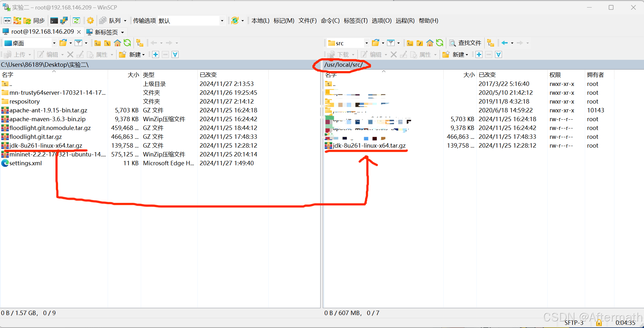Screen dimensions: 644x328
Task: Go to home directory in remote panel
Action: pos(430,43)
